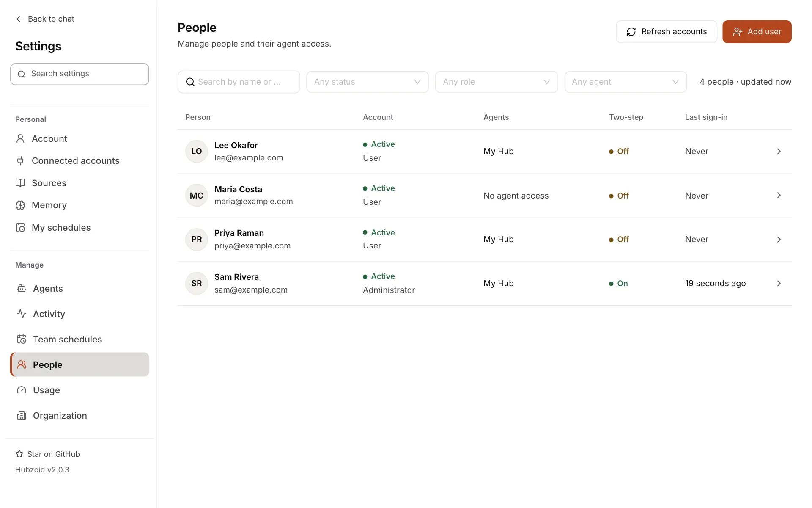Screen dimensions: 812x508
Task: Click the plug icon for Connected accounts
Action: [x=20, y=160]
